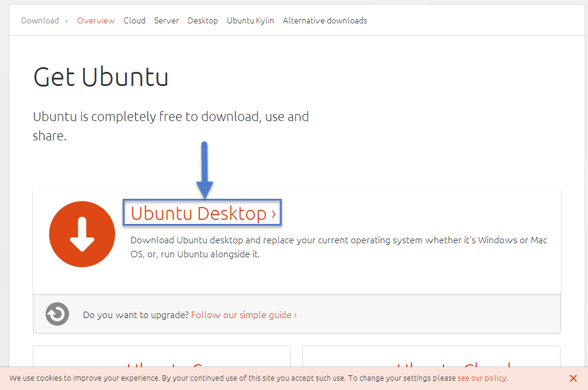The width and height of the screenshot is (588, 390).
Task: Select the Overview tab
Action: [x=96, y=20]
